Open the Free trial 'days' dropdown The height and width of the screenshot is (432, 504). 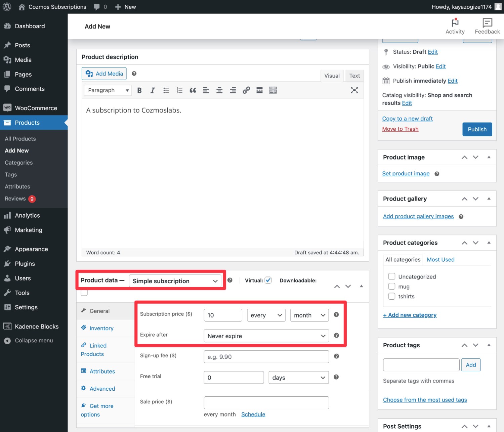(299, 378)
